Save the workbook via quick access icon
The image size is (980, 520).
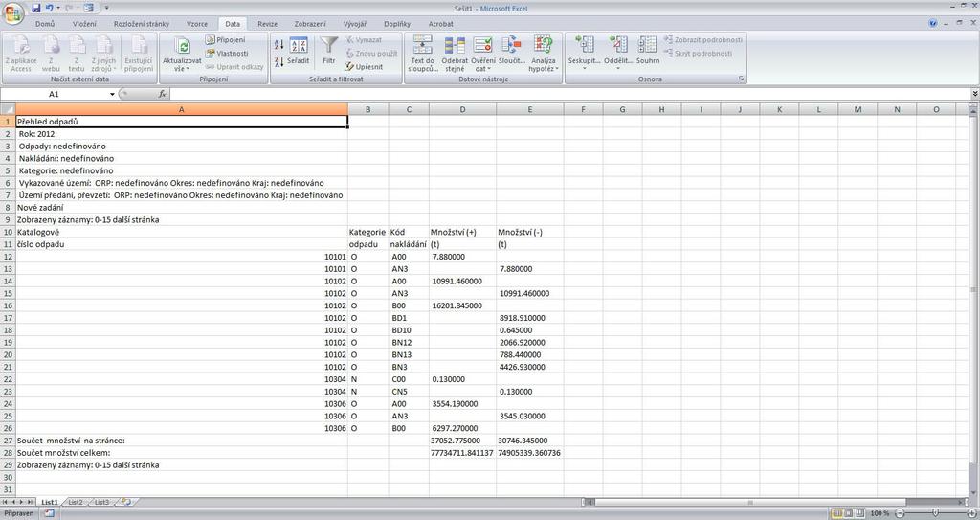(x=35, y=8)
